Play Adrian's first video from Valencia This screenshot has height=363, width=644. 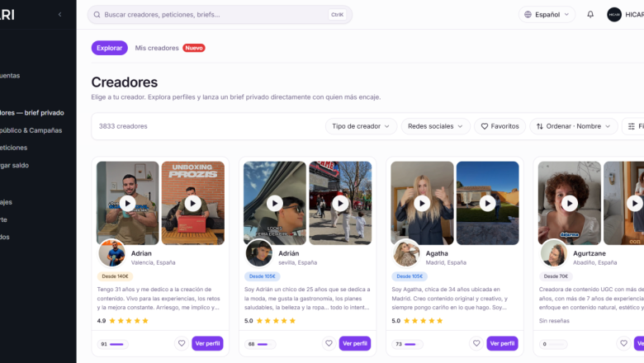pyautogui.click(x=128, y=203)
